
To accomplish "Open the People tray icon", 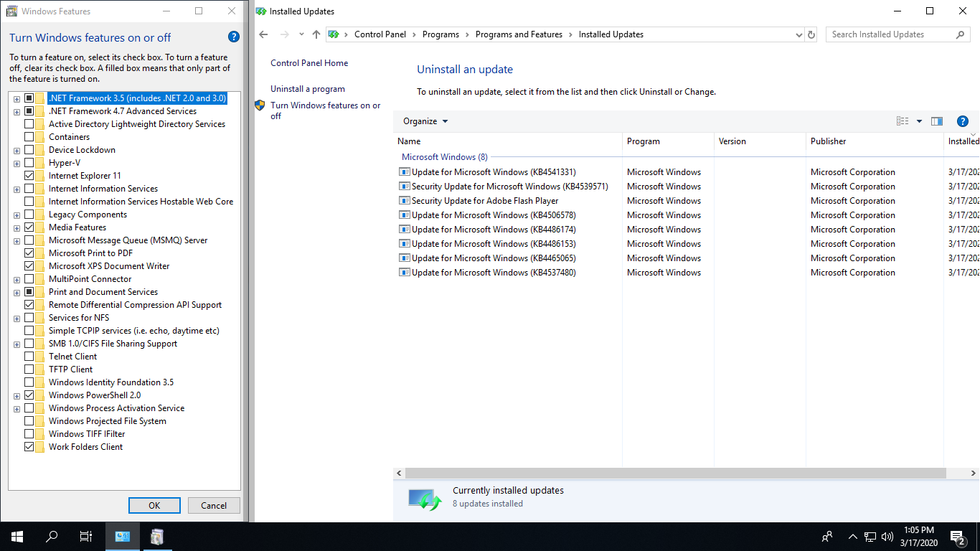I will point(827,536).
